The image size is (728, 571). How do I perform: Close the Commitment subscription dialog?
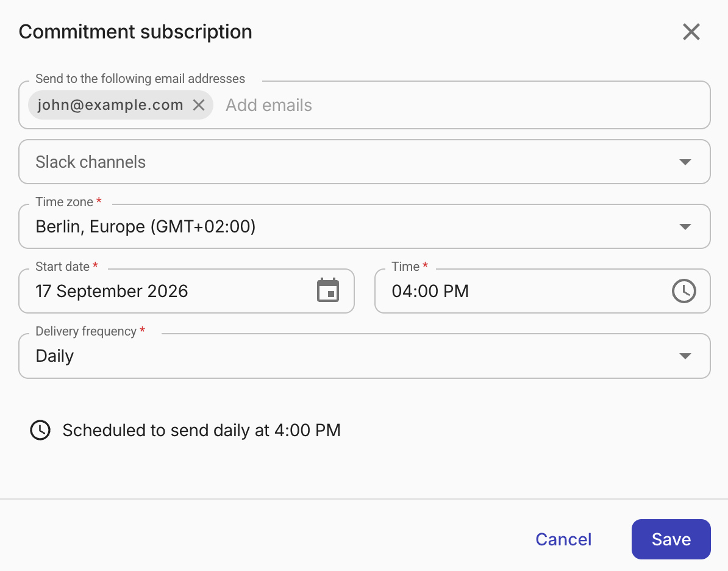pyautogui.click(x=691, y=32)
